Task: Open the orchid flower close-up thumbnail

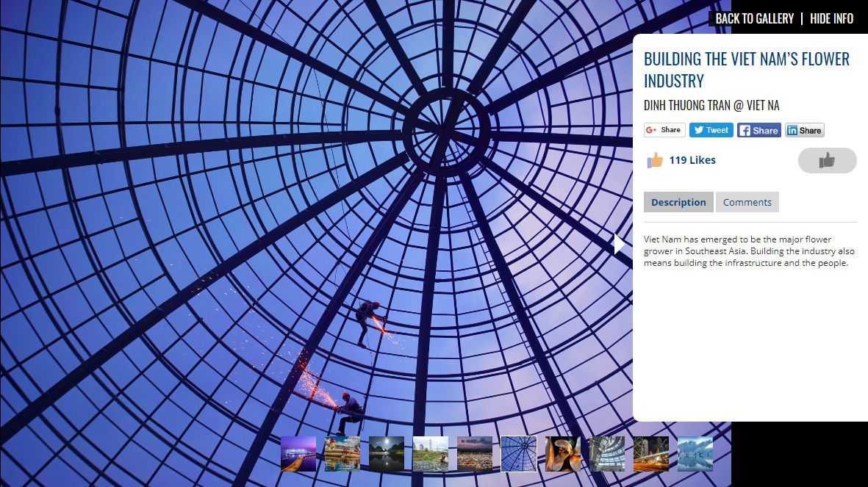Action: [x=562, y=454]
